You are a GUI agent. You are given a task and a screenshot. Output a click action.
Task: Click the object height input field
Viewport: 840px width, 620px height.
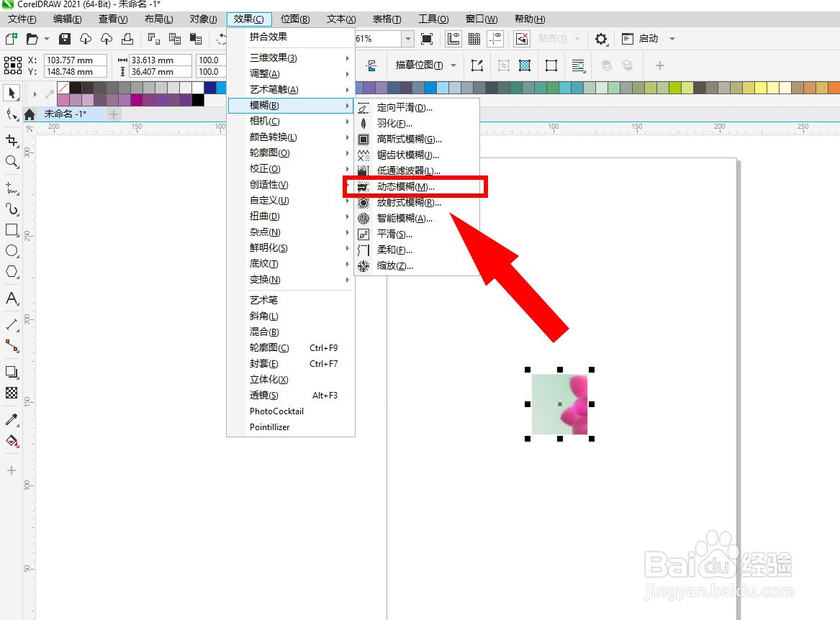(161, 72)
